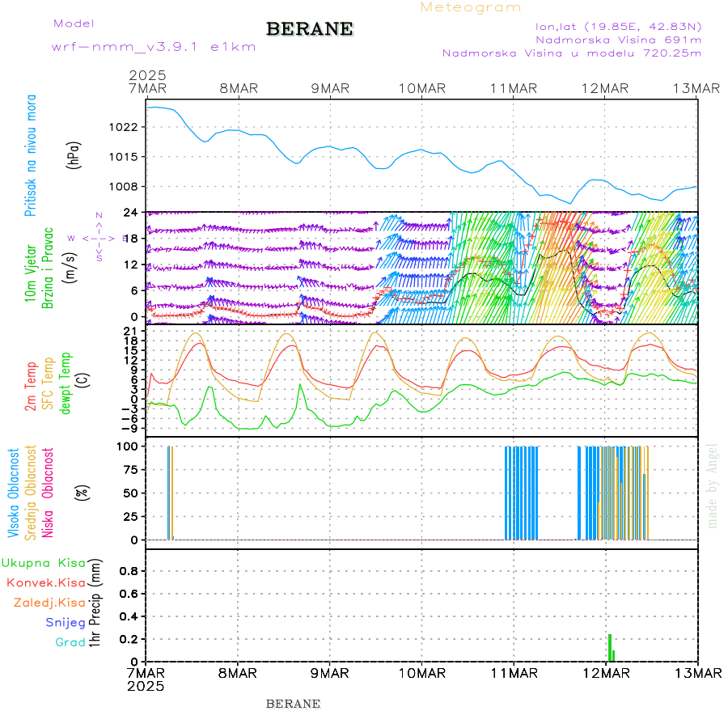Click the "(hPa)" unit label
Image resolution: width=728 pixels, height=728 pixels.
pos(74,155)
